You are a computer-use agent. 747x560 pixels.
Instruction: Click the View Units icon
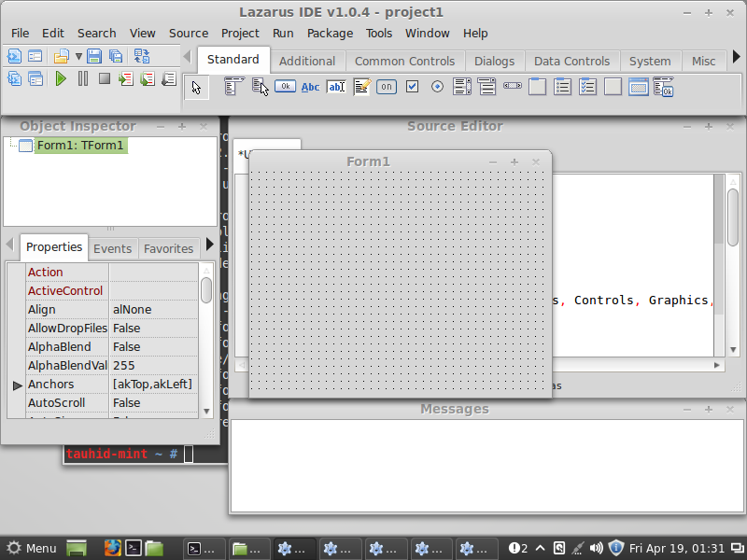[x=14, y=78]
